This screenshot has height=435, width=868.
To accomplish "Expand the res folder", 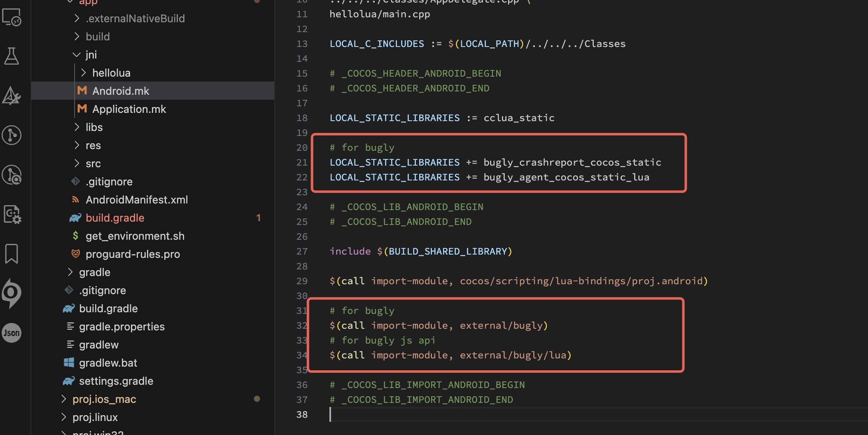I will (x=77, y=145).
